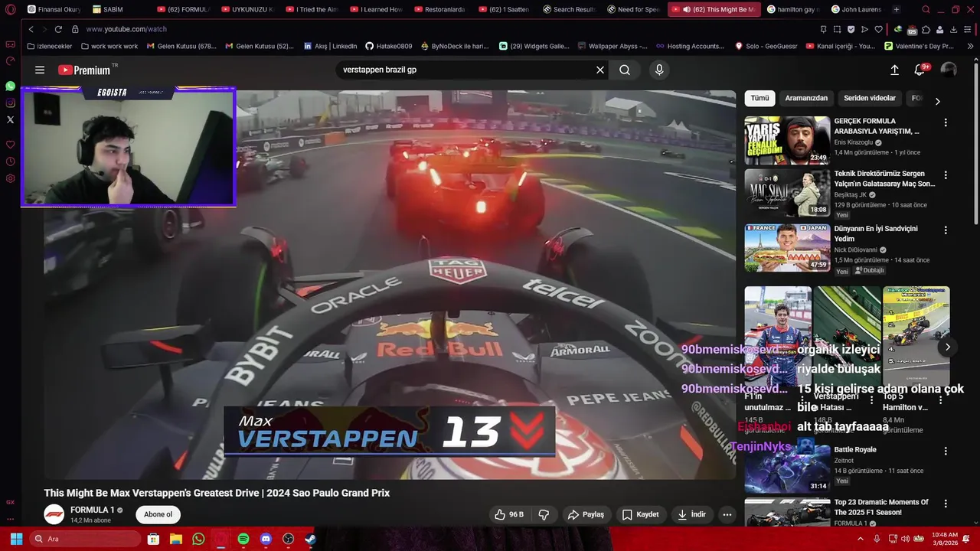Open the browser snapshot/screenshot icon

click(838, 29)
